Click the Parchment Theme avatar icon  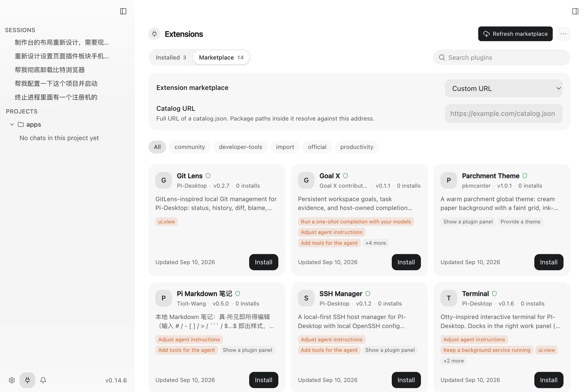(449, 180)
